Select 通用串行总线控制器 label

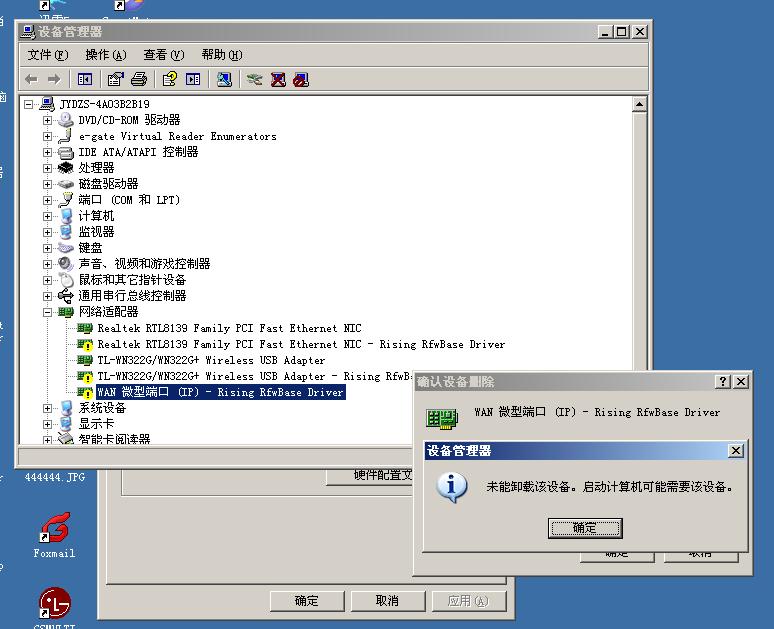(x=132, y=296)
